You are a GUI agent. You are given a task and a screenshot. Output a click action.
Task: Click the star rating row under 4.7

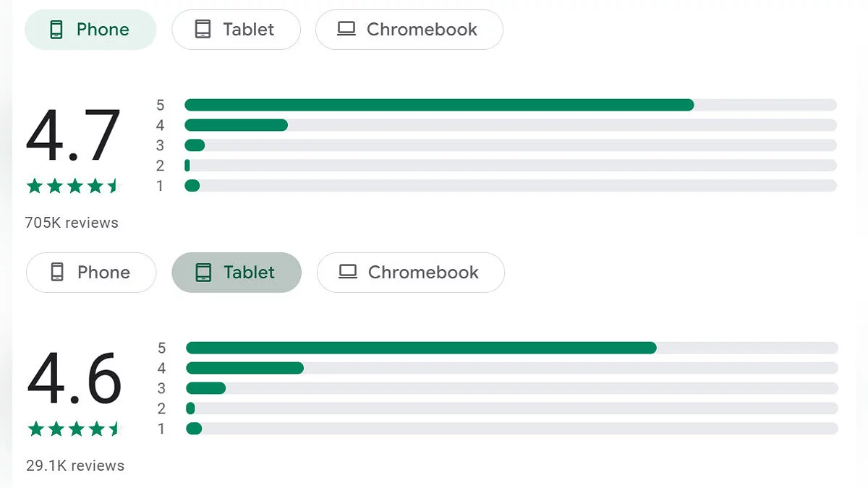pos(73,187)
